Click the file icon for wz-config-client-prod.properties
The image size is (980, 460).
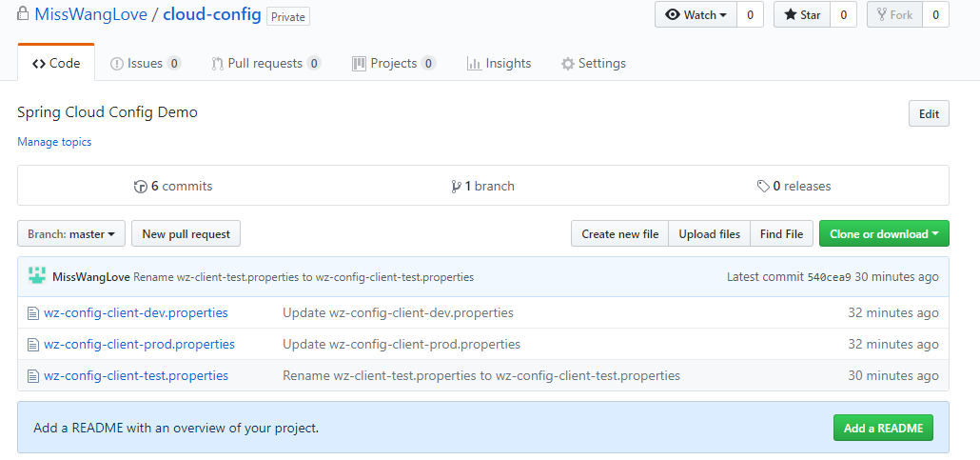pos(33,345)
